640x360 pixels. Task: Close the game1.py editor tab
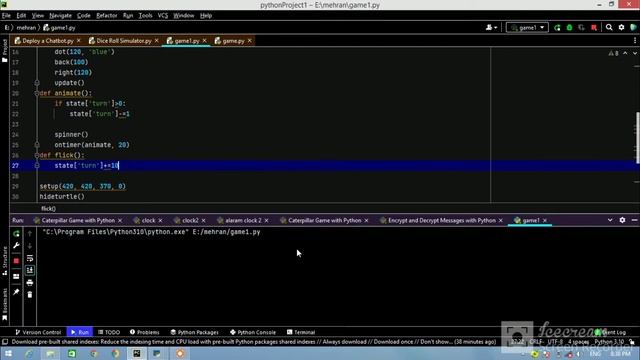204,41
